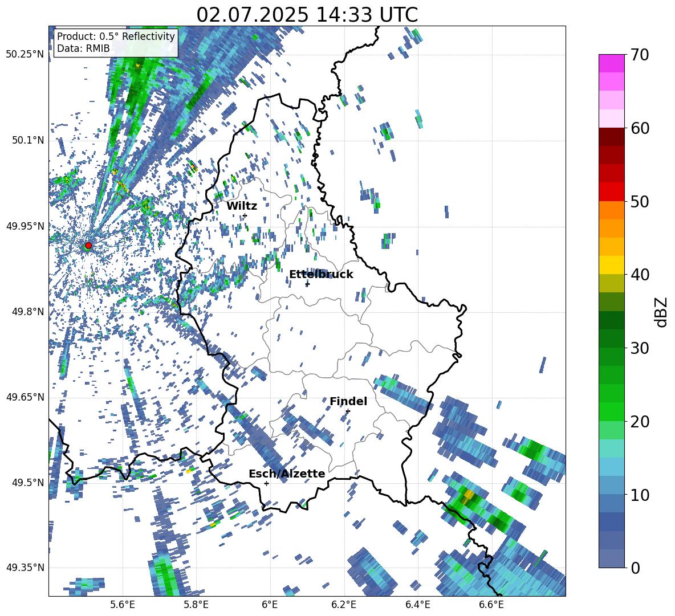Image resolution: width=675 pixels, height=616 pixels.
Task: Click the 30 colorbar tick label
Action: tap(639, 348)
